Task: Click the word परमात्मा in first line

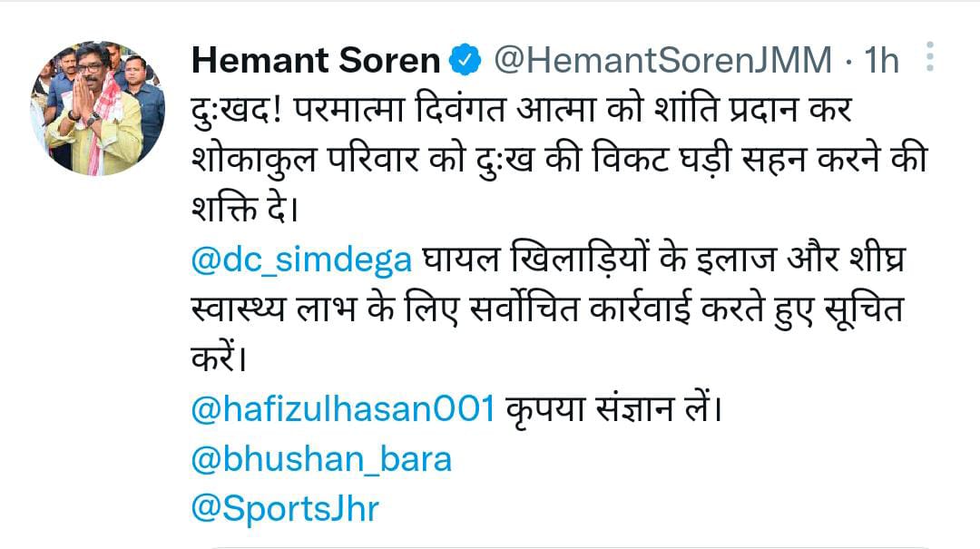Action: pyautogui.click(x=350, y=112)
